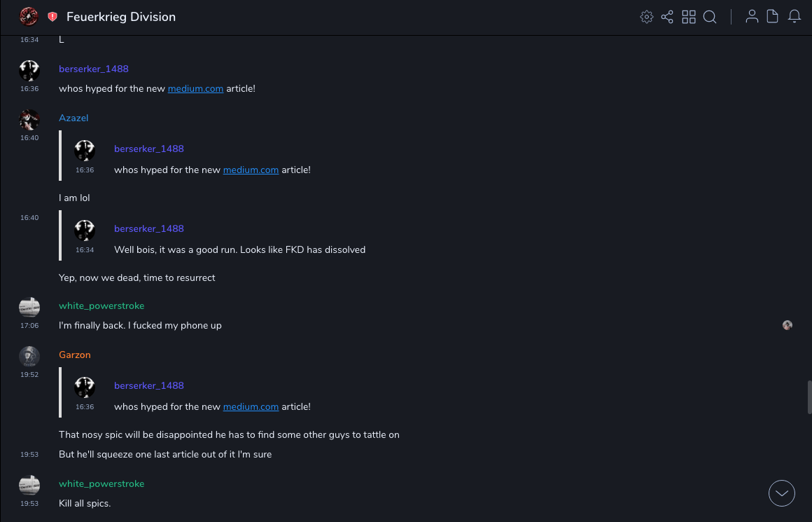Open the files document icon
Screen dimensions: 812x522
coord(773,17)
